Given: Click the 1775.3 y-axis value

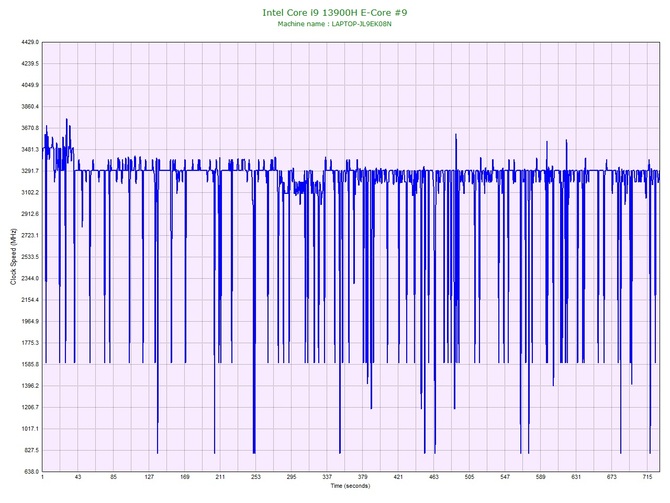Looking at the screenshot, I should (x=30, y=343).
